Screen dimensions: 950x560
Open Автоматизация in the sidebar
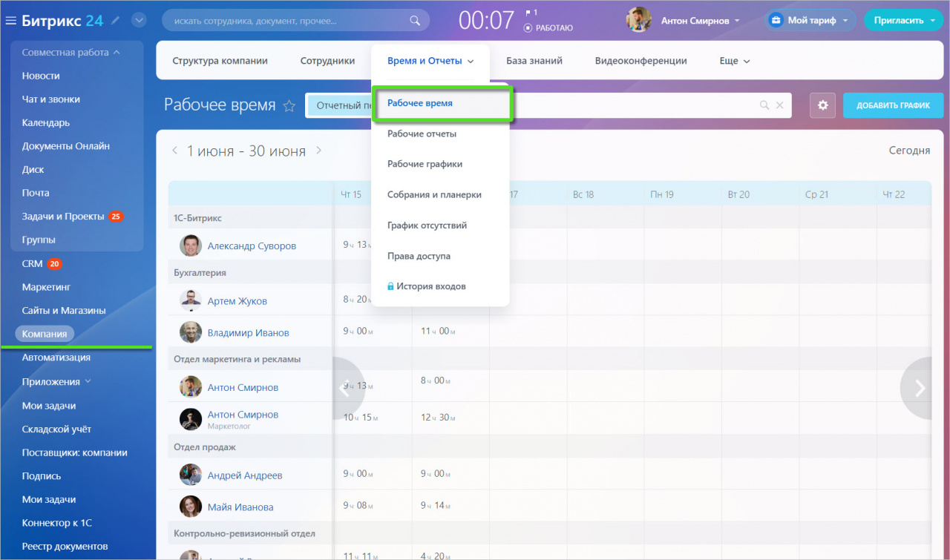[56, 358]
